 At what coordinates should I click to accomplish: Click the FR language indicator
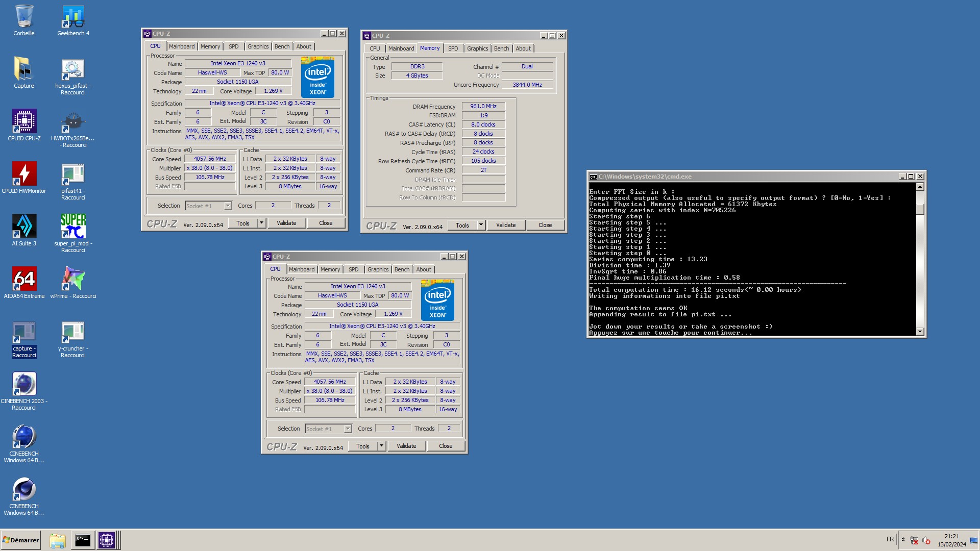tap(890, 540)
